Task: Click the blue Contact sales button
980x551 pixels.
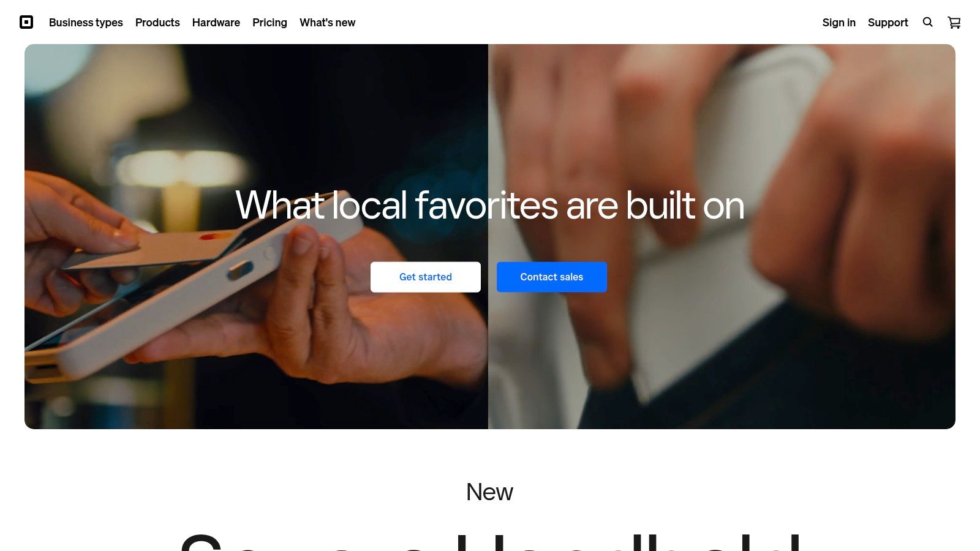Action: 552,277
